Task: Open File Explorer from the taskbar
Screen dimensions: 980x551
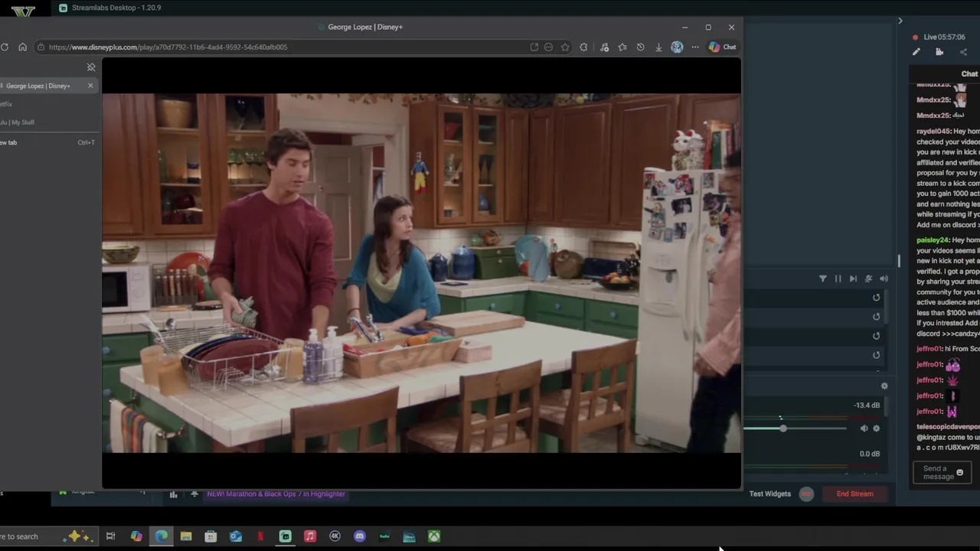Action: click(x=186, y=536)
